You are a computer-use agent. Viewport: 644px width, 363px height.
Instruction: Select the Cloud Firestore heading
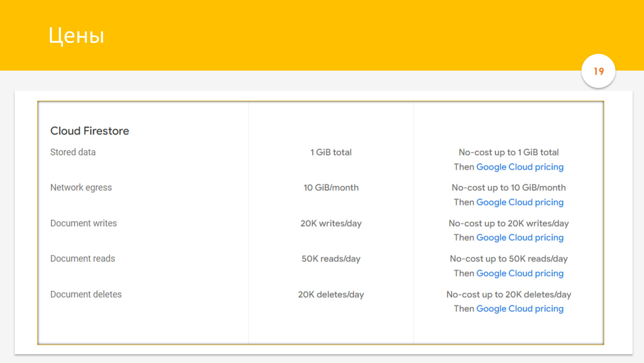coord(89,131)
